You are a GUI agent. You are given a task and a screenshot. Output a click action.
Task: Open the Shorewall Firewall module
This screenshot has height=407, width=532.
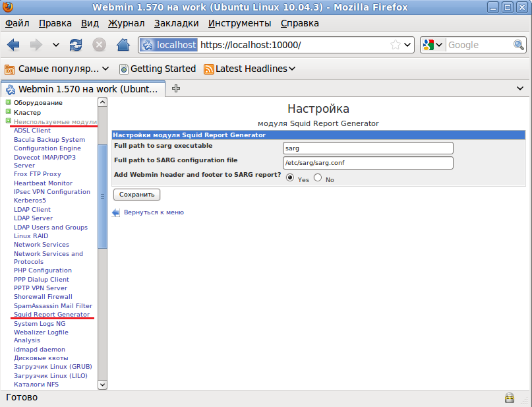click(43, 296)
